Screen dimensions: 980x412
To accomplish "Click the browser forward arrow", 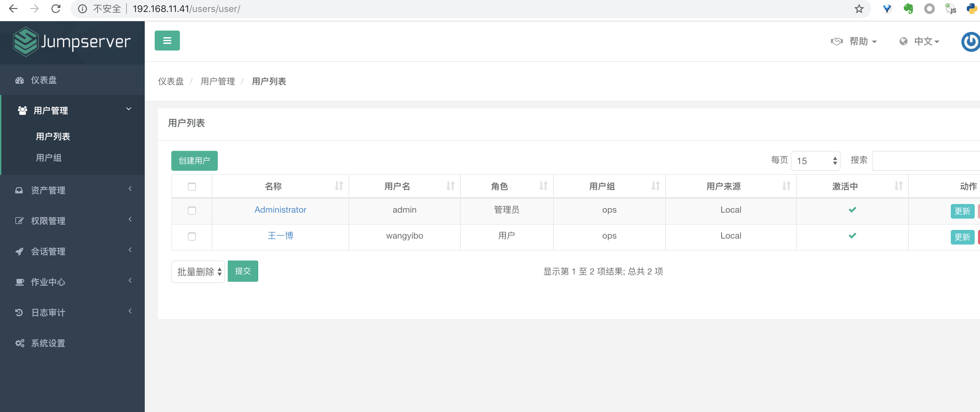I will [35, 9].
